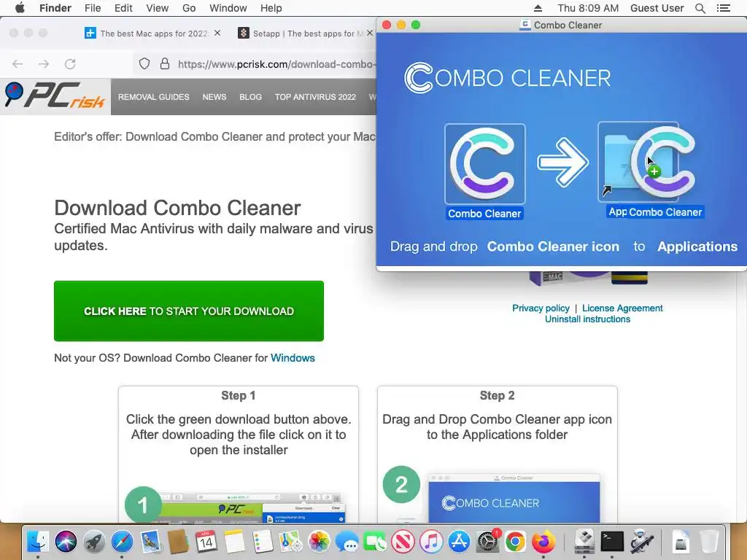Click the clock Thu 8:09 AM
Image resolution: width=747 pixels, height=560 pixels.
click(588, 8)
